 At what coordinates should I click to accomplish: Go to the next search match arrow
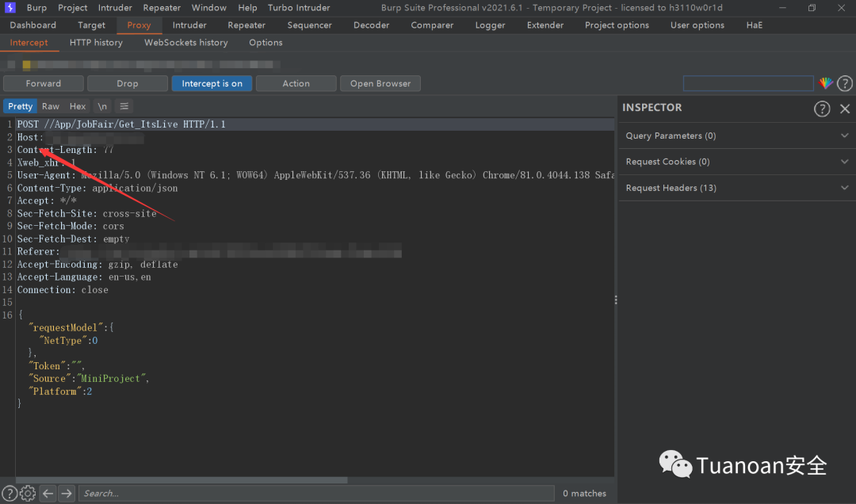67,493
